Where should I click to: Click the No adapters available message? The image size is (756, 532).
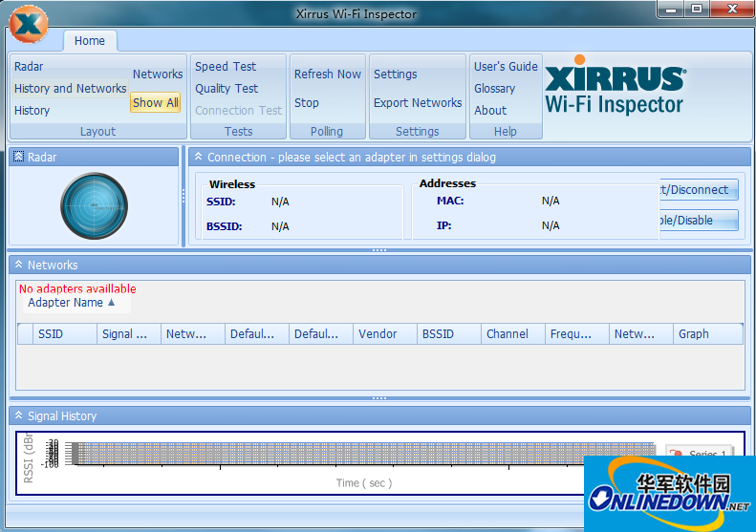click(77, 288)
